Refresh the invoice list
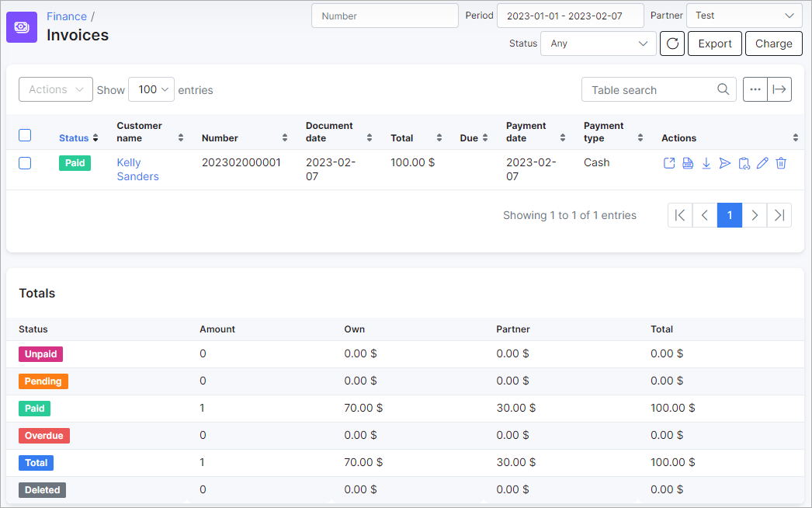 click(672, 43)
